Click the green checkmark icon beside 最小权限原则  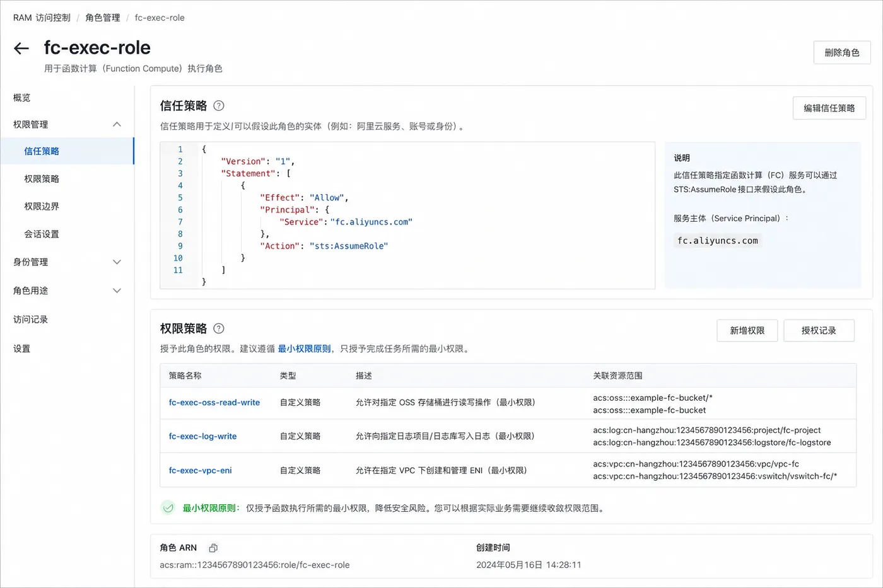coord(168,508)
